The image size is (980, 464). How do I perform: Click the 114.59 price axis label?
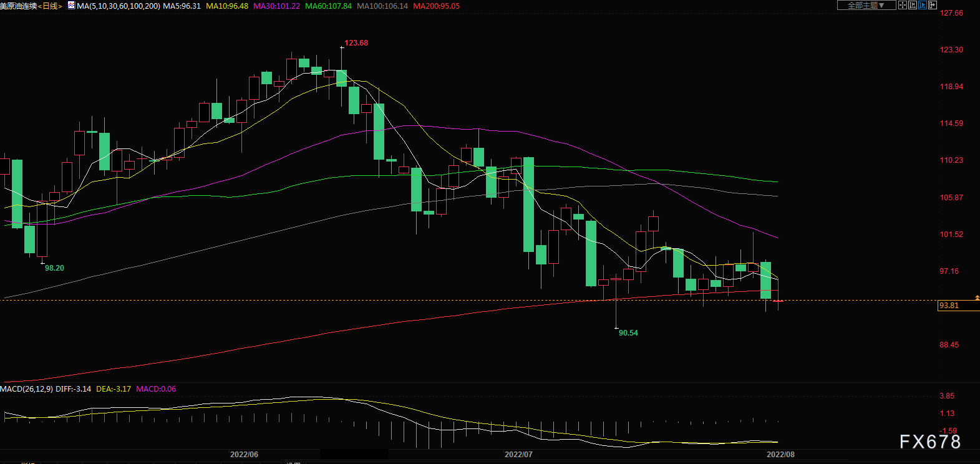tap(951, 123)
